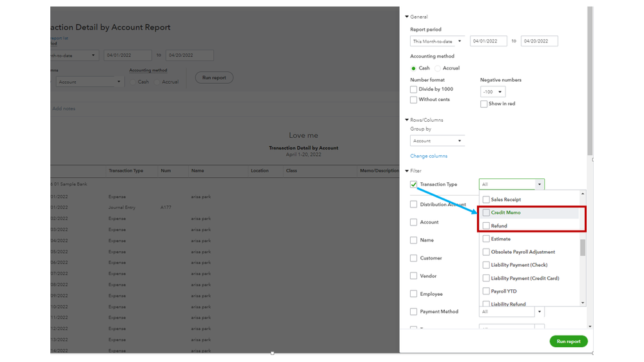Collapse the General section triangle
Screen dimensions: 644x362
coord(407,17)
